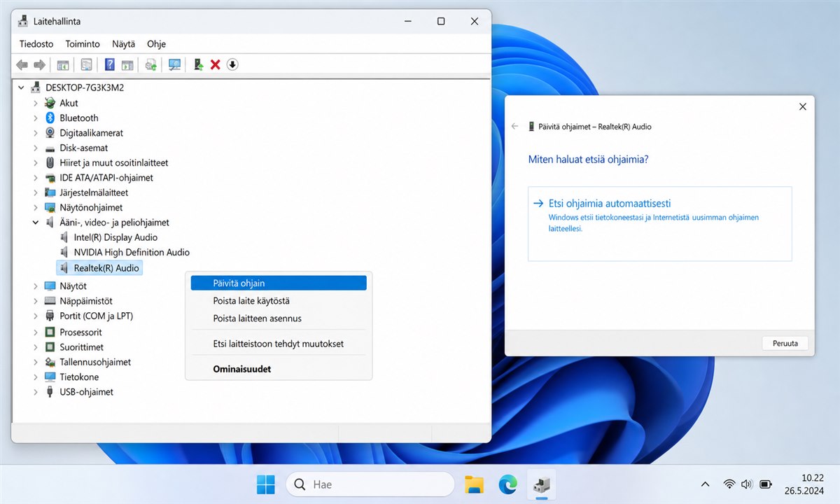Screen dimensions: 840x504
Task: Close the update driver dialog
Action: point(803,107)
